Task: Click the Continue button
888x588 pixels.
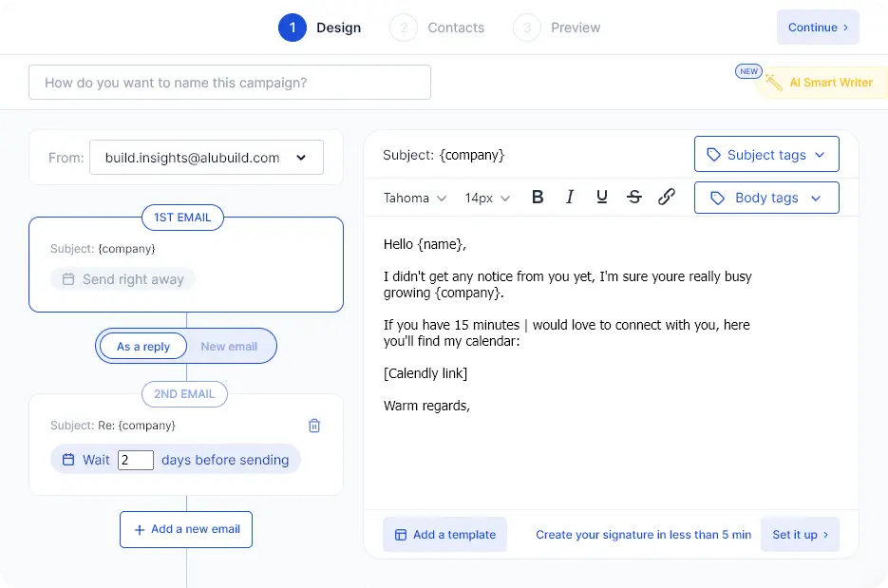Action: coord(818,28)
